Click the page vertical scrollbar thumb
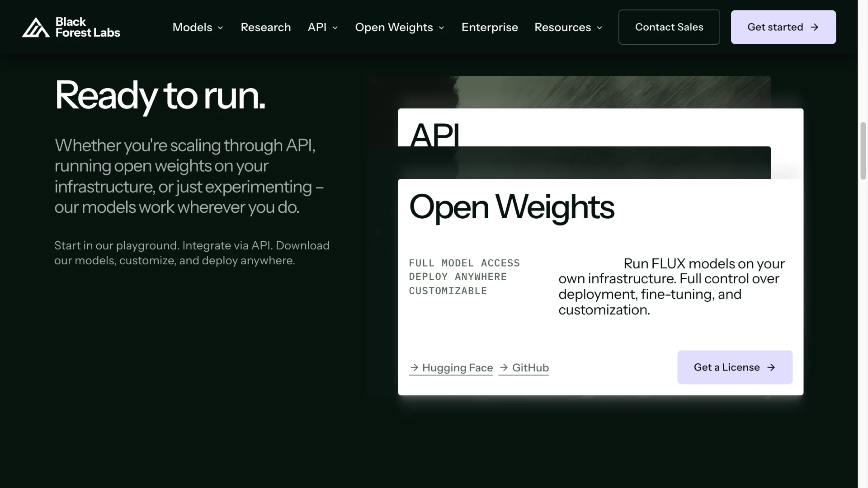Image resolution: width=868 pixels, height=488 pixels. click(x=863, y=150)
